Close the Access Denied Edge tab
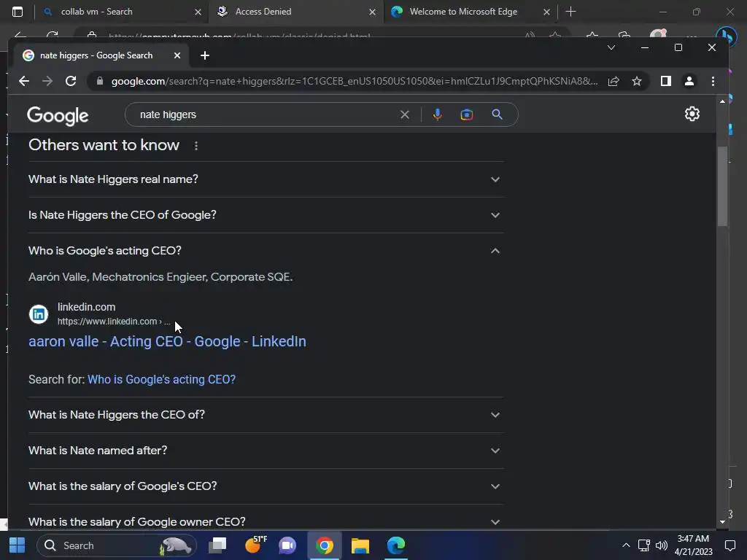Image resolution: width=747 pixels, height=560 pixels. pos(372,12)
